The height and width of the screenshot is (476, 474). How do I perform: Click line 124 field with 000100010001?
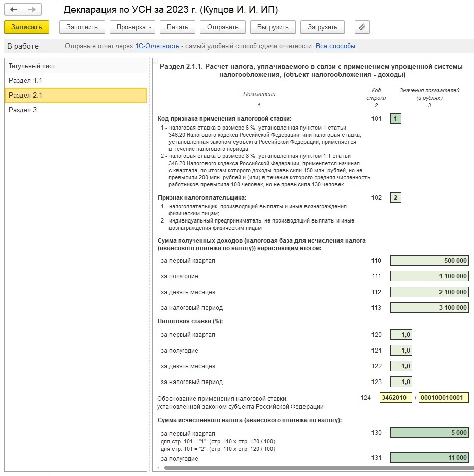click(x=444, y=398)
